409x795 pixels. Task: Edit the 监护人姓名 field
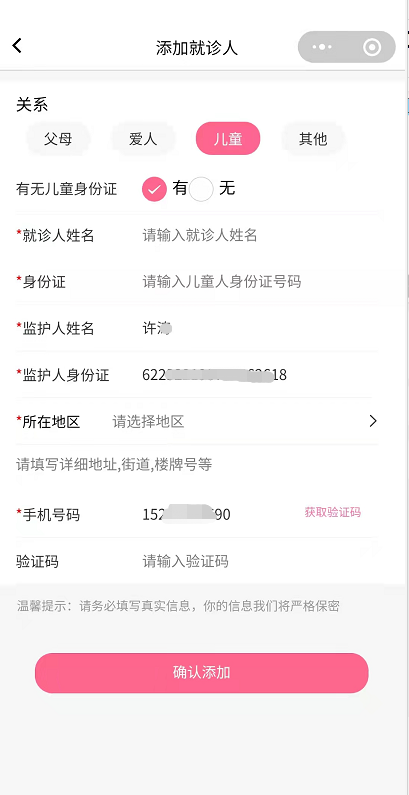pyautogui.click(x=258, y=329)
